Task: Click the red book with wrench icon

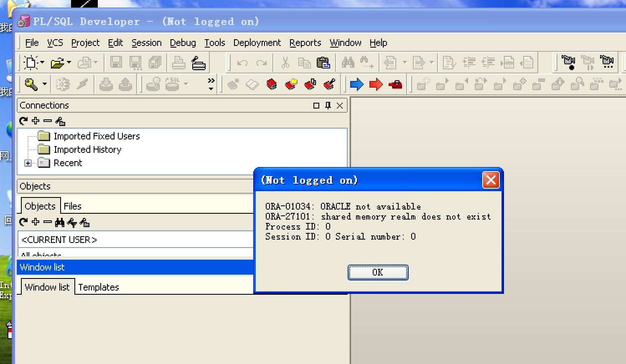Action: (329, 84)
